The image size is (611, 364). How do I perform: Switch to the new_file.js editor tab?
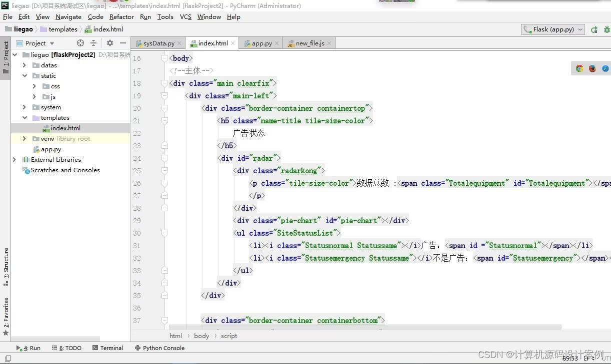point(310,43)
